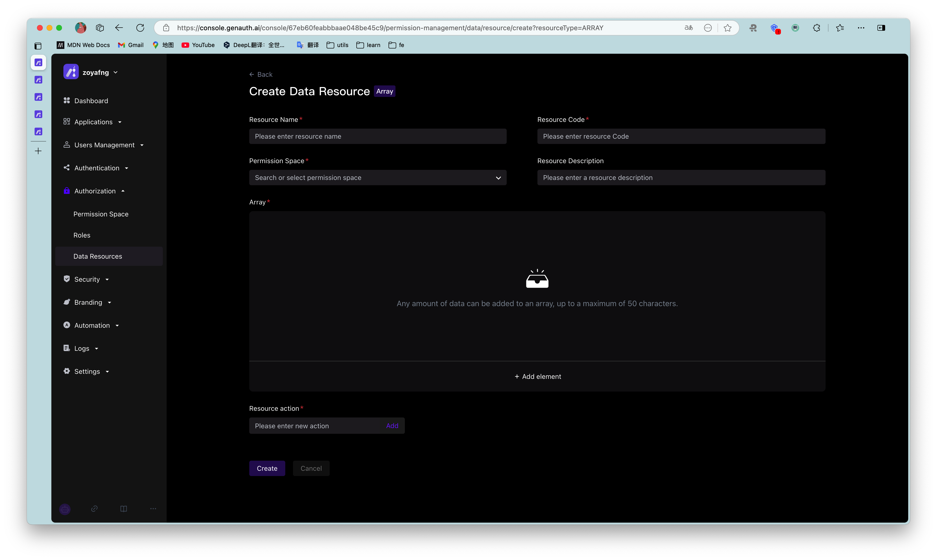Open the book docs icon at sidebar bottom
The image size is (937, 560).
[123, 509]
